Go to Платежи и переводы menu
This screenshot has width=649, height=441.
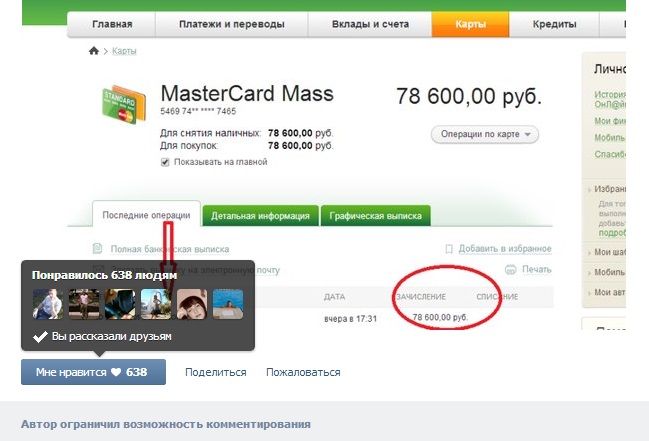click(232, 24)
